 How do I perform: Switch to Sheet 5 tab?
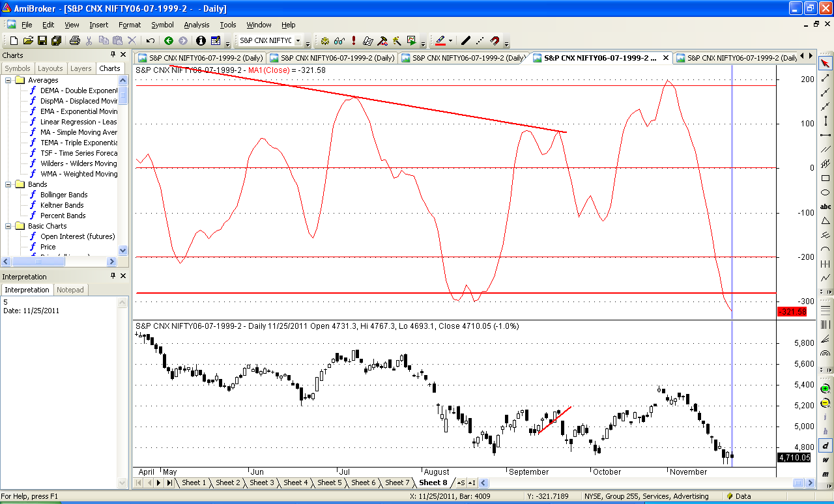tap(330, 483)
